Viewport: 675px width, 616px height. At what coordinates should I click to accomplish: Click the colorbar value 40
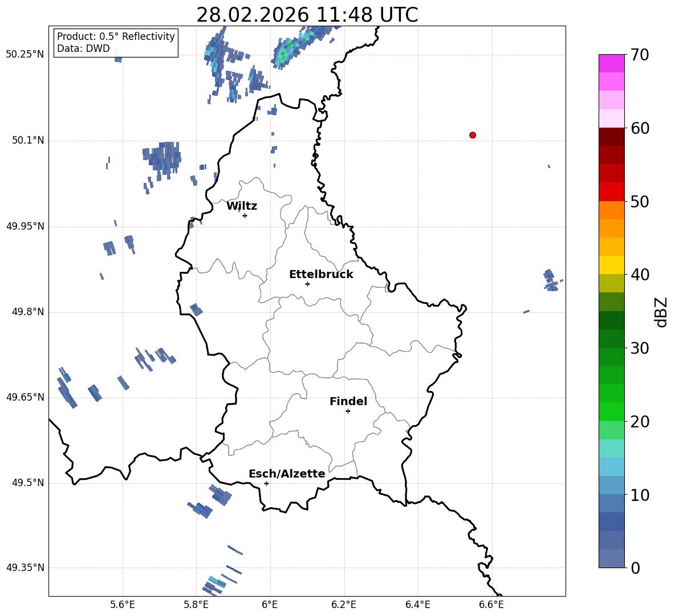[640, 275]
